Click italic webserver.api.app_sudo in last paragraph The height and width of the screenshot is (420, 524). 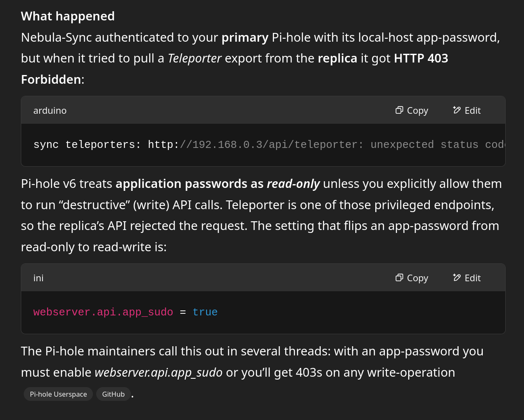158,372
